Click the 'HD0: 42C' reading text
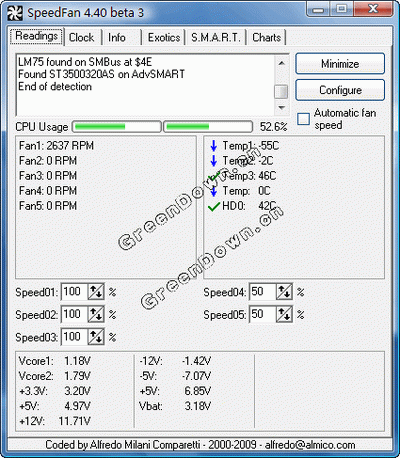The image size is (400, 458). 249,206
